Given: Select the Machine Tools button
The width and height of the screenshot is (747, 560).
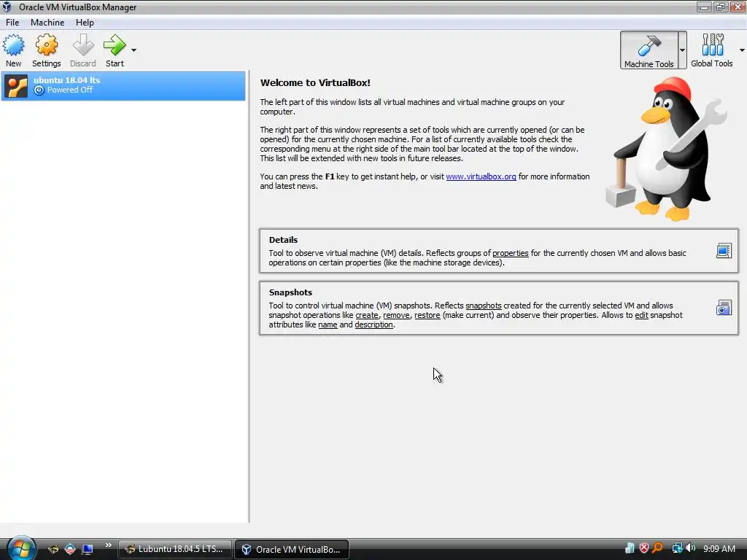Looking at the screenshot, I should [x=649, y=50].
